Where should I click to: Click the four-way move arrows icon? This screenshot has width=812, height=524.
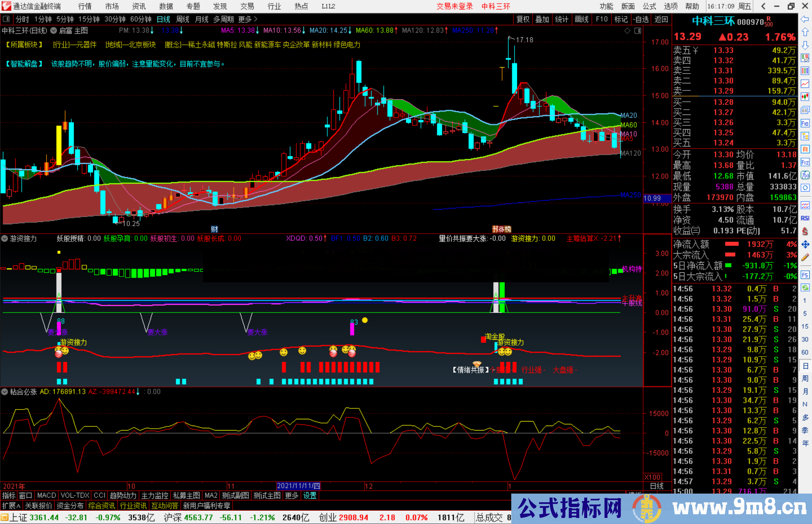[805, 245]
